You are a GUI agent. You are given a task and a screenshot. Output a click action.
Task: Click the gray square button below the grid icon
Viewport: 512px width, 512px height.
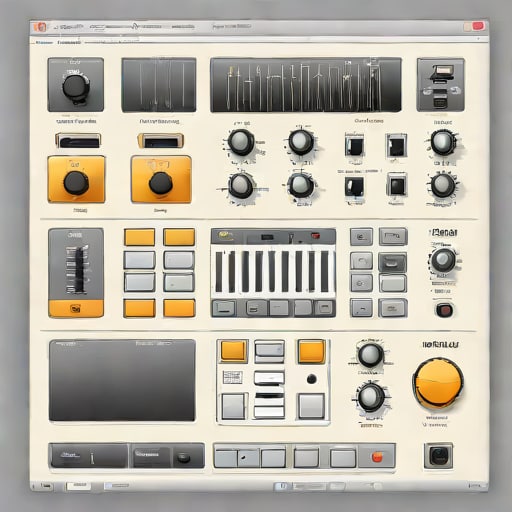(x=233, y=406)
